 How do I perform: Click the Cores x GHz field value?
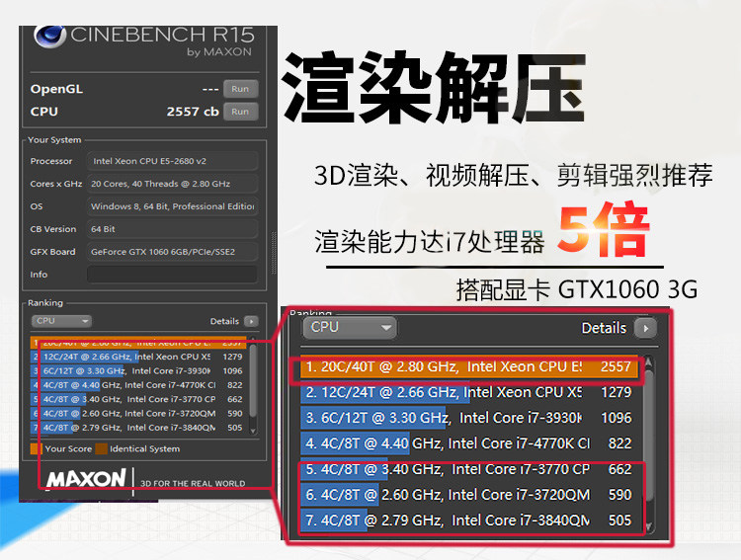point(172,184)
